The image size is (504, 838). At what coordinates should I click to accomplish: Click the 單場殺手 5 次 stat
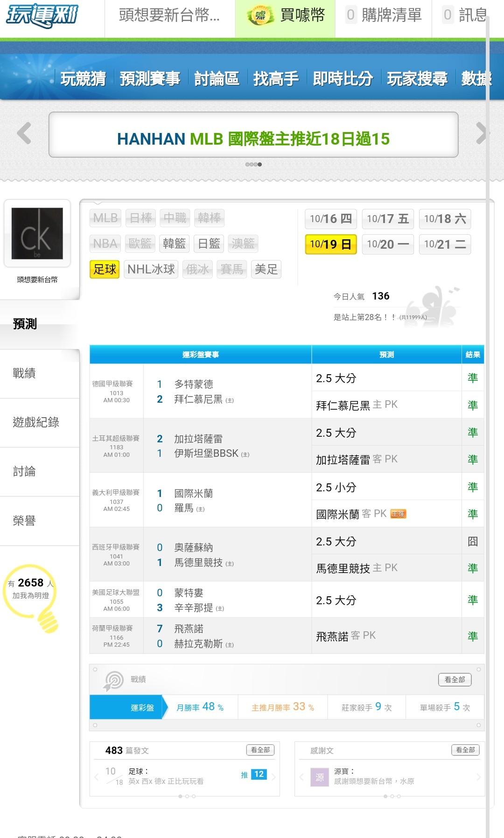click(445, 707)
